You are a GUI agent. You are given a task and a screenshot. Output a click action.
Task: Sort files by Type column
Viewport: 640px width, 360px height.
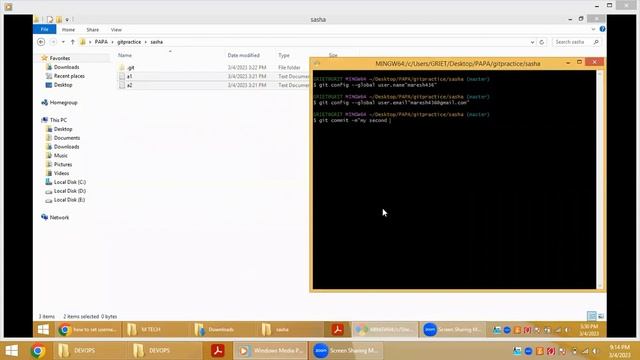tap(284, 55)
